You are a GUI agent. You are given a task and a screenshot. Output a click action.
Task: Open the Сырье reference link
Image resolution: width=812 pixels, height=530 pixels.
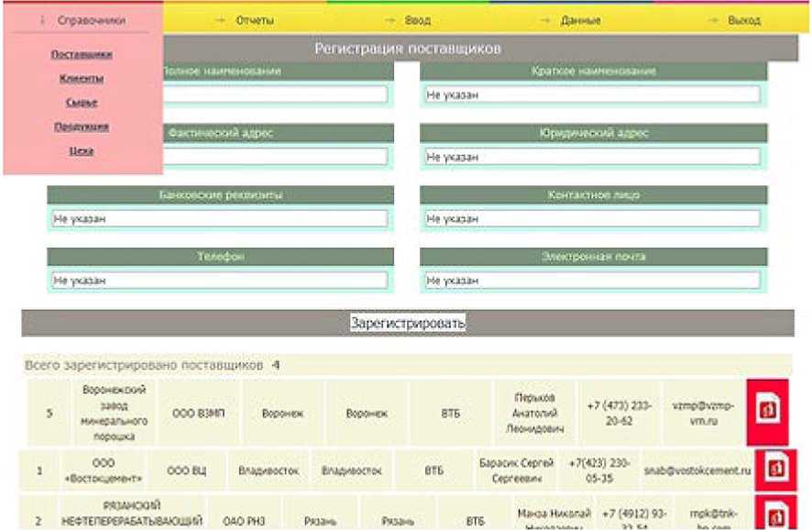coord(82,103)
